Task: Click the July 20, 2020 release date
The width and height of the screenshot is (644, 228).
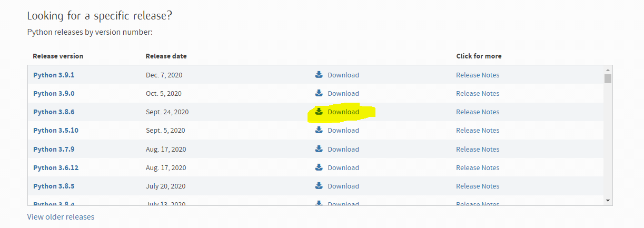Action: pyautogui.click(x=166, y=186)
